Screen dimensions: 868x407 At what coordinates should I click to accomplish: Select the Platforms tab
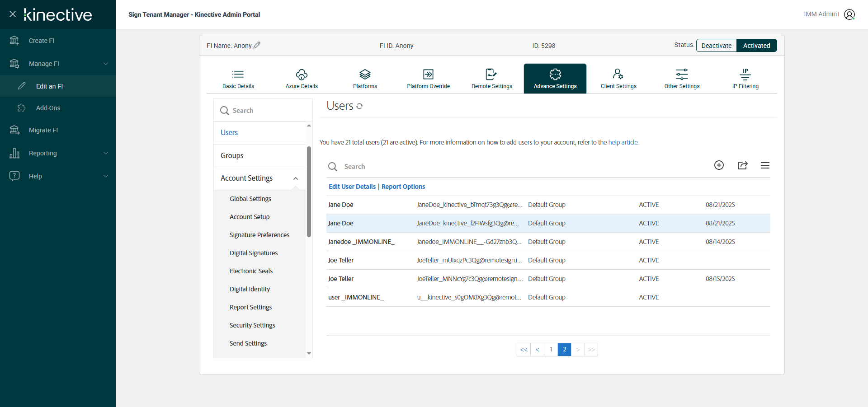(365, 79)
